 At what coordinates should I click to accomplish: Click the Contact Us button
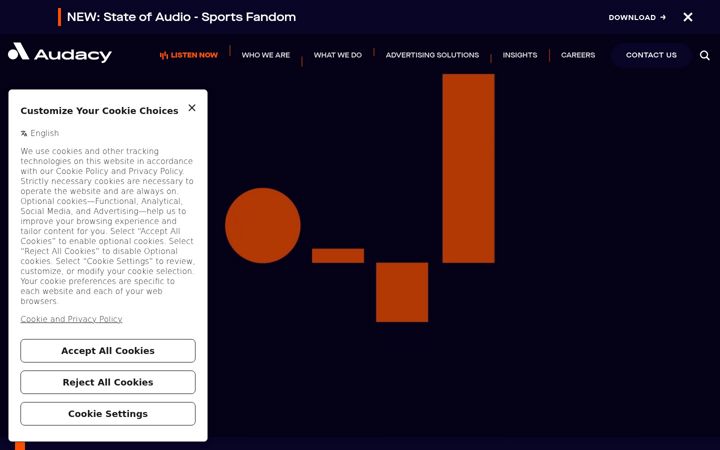click(x=651, y=55)
